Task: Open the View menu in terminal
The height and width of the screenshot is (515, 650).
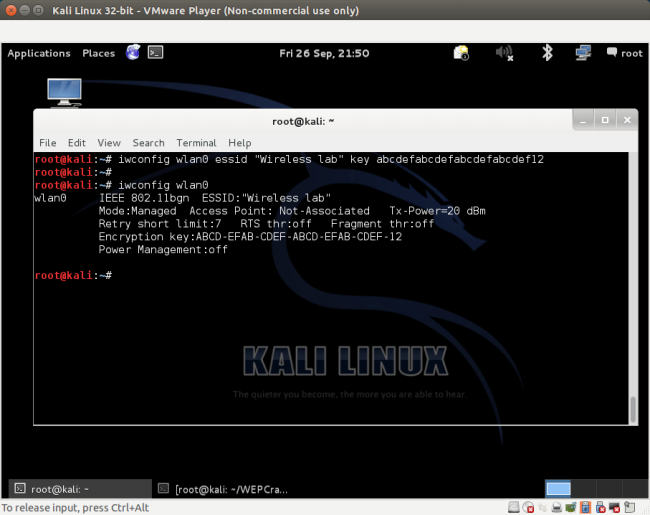Action: (109, 143)
